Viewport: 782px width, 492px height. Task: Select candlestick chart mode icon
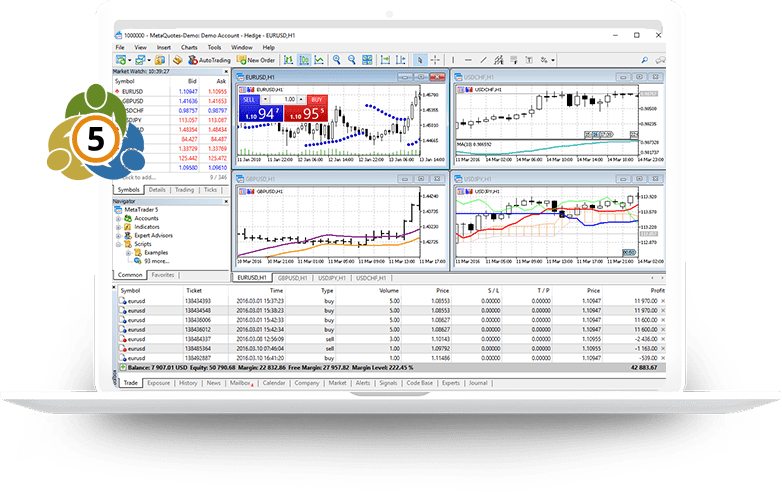pos(304,60)
